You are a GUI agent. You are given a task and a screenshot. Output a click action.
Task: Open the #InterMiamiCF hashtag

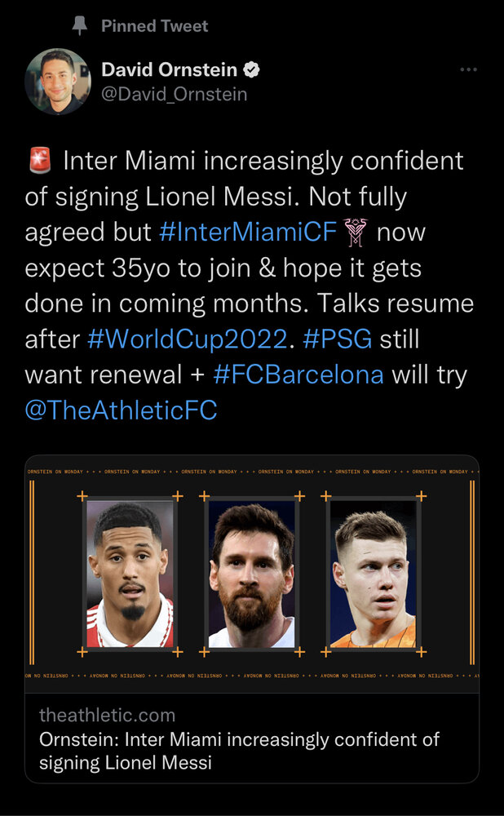247,232
